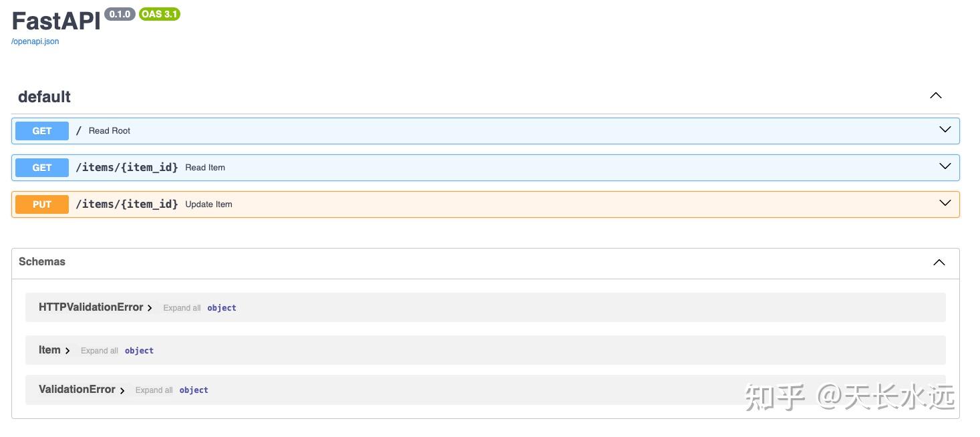Screen dimensions: 980x437
Task: Collapse the Schemas section chevron
Action: click(939, 263)
